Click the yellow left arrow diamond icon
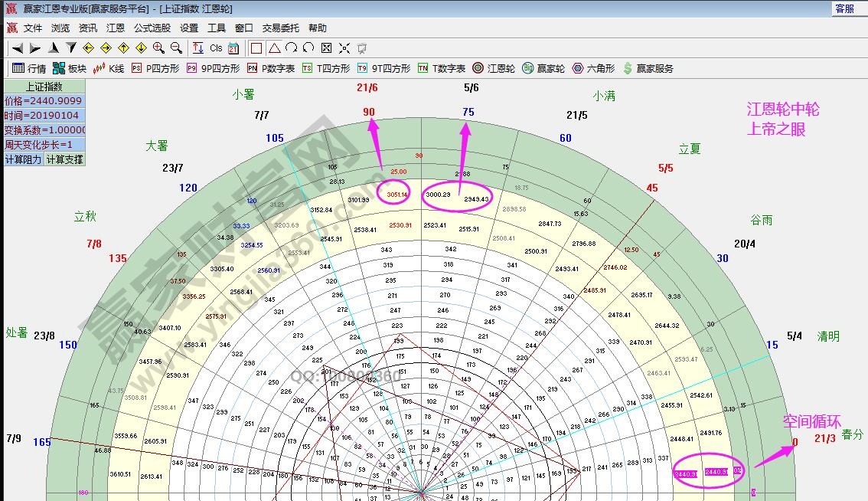Image resolution: width=868 pixels, height=501 pixels. 88,47
